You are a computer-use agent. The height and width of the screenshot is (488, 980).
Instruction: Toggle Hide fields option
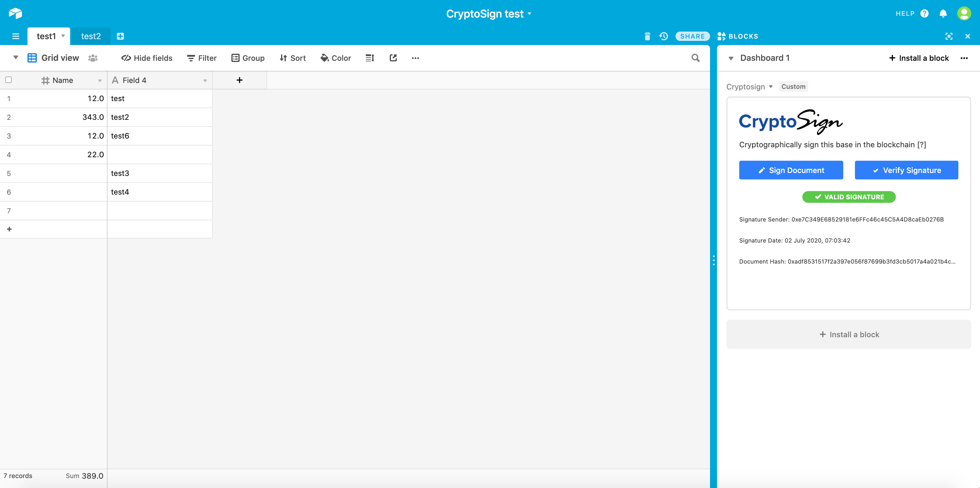point(147,58)
